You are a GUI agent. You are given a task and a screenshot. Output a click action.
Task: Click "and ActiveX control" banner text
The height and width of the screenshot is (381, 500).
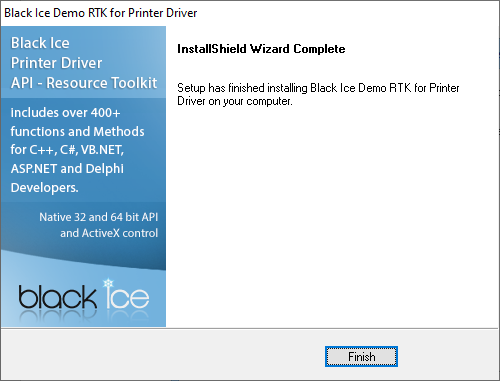pyautogui.click(x=109, y=233)
